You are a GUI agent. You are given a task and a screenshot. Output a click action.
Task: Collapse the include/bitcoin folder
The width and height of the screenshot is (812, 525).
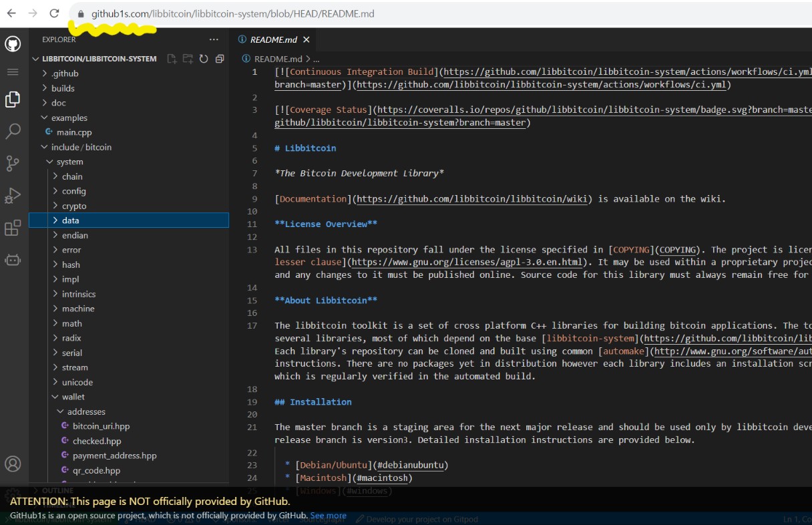81,147
